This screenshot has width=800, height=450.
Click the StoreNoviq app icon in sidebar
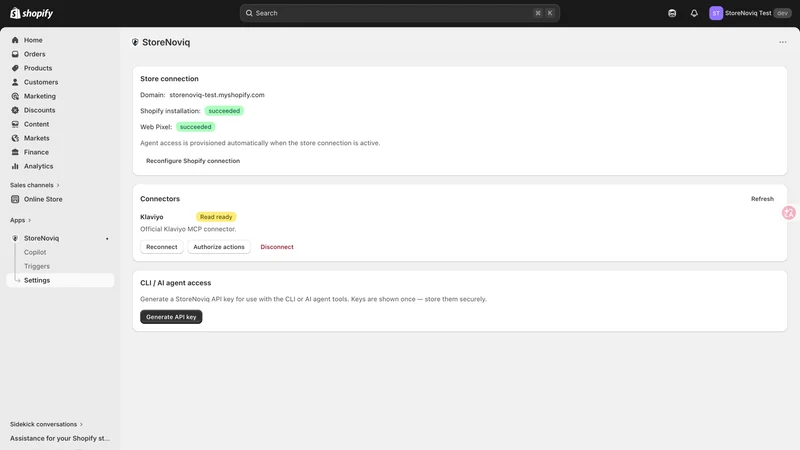point(15,238)
